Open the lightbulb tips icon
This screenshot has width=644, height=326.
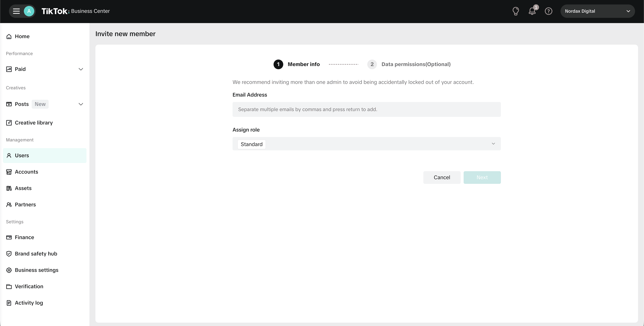pos(516,11)
